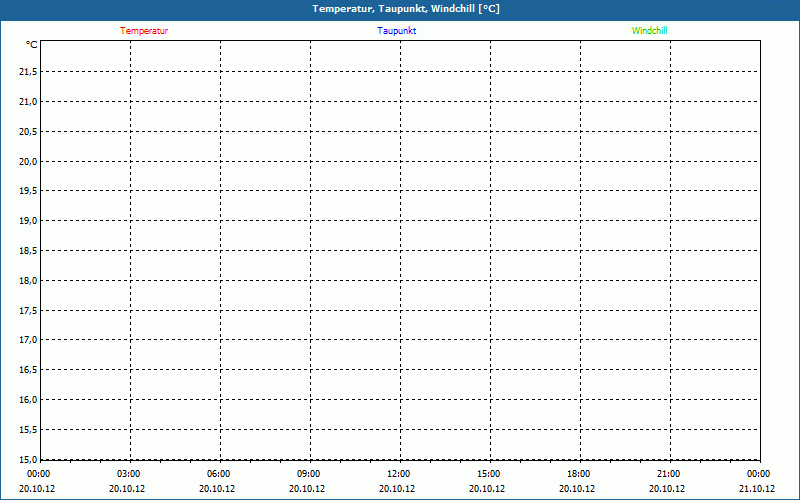Select the chart title Temperatur, Taupunkt, Windchill

[406, 9]
